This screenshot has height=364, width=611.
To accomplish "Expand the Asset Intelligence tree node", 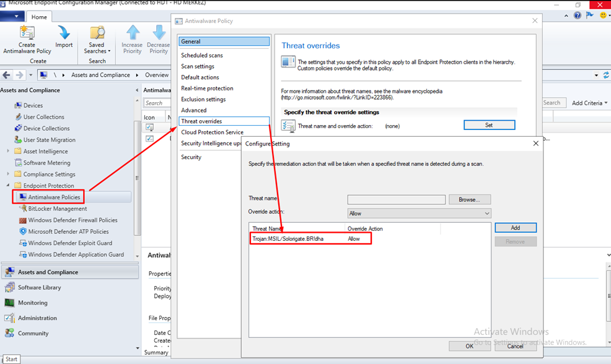I will (x=8, y=151).
